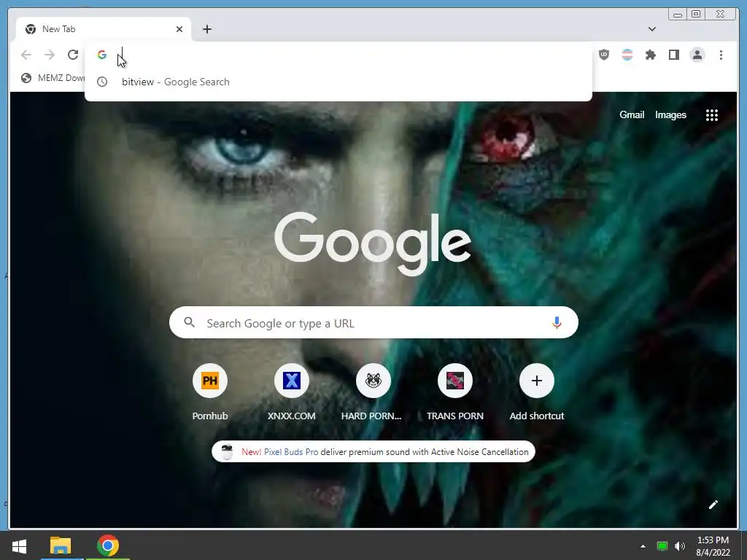The image size is (747, 560).
Task: Open the Gmail link
Action: (x=632, y=114)
